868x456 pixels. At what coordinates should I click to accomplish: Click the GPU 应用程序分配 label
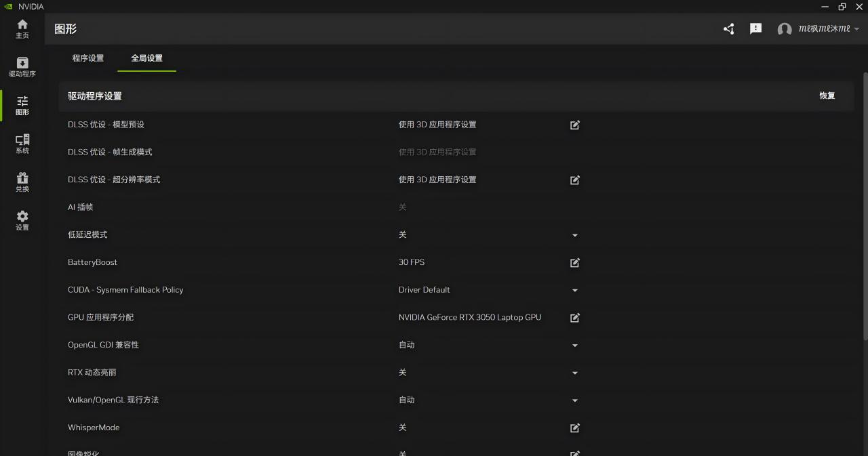[x=100, y=317]
